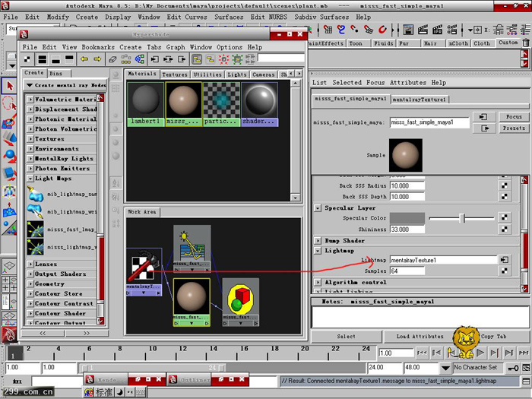Toggle the Create Bar checker on/off button
The width and height of the screenshot is (532, 399).
click(27, 59)
